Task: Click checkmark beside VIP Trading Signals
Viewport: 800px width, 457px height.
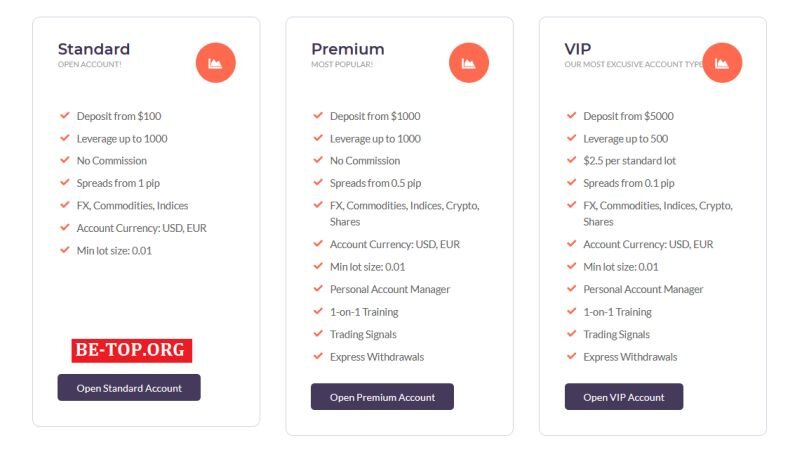Action: tap(571, 334)
